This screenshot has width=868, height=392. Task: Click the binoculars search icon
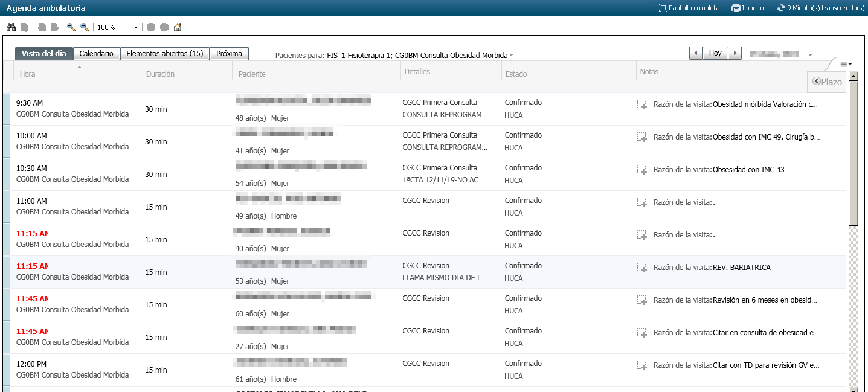pyautogui.click(x=11, y=27)
